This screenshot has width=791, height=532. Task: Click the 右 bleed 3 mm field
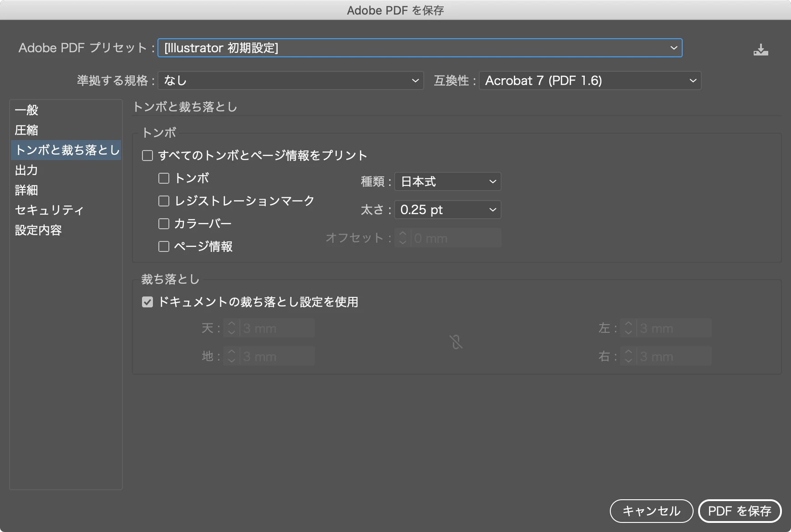(674, 356)
